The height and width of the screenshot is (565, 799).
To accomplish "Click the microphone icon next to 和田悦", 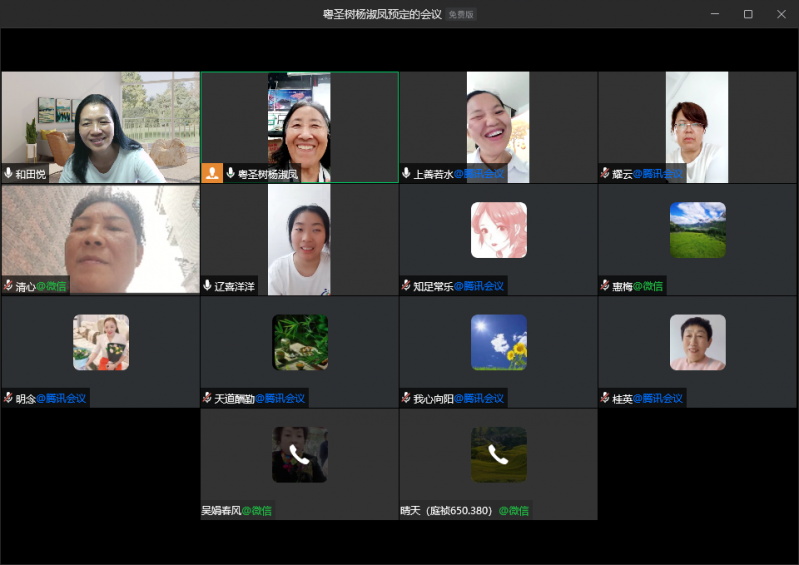I will click(x=9, y=173).
